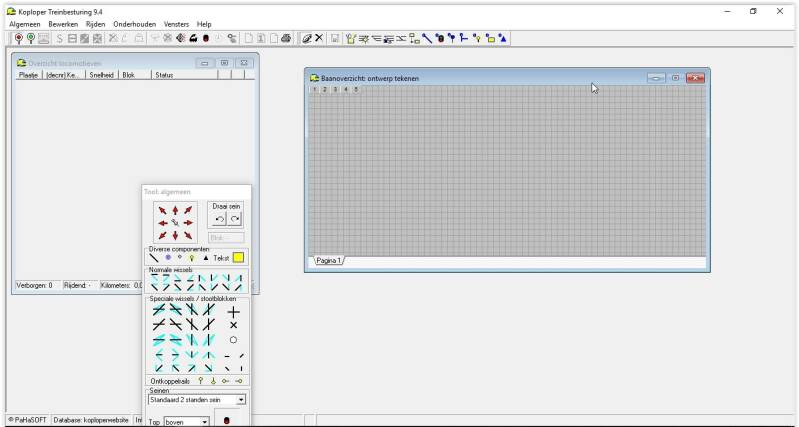Switch to the Pagina 1 tab
Screen dimensions: 799x427
pos(329,260)
